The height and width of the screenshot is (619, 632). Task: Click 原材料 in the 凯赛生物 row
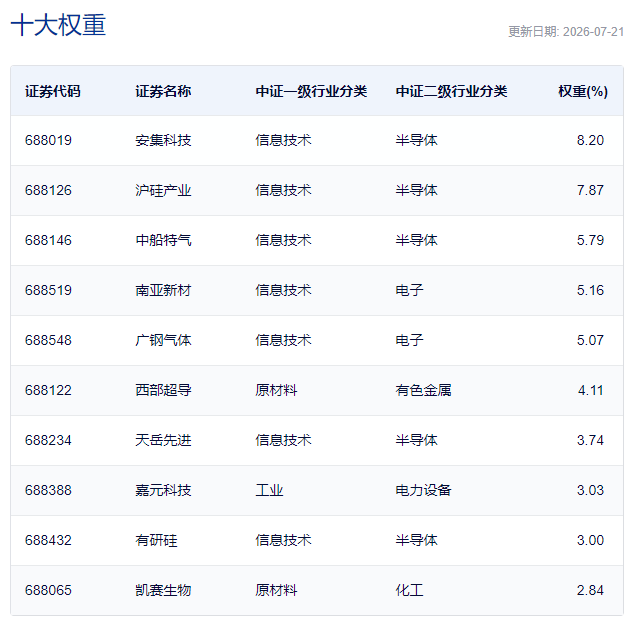click(x=276, y=590)
